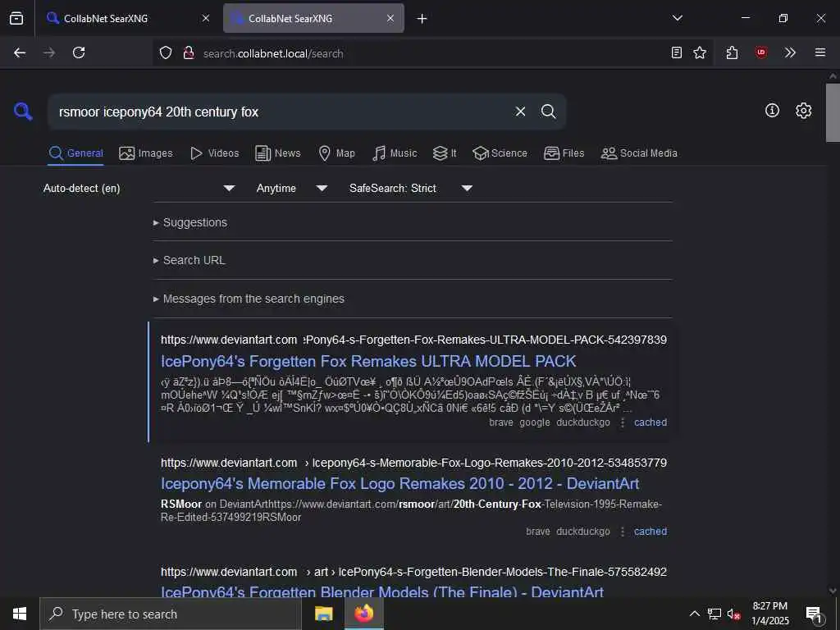This screenshot has height=630, width=840.
Task: Open the About info icon
Action: [772, 111]
